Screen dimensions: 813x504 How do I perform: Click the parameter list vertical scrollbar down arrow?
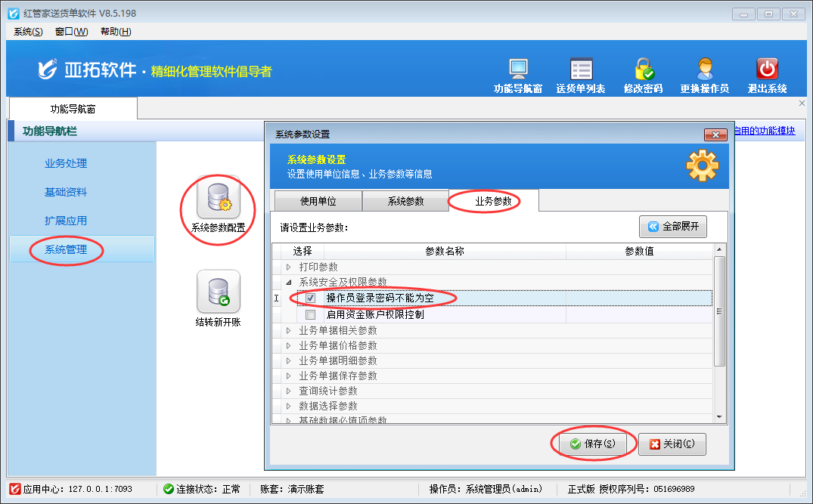(x=719, y=416)
